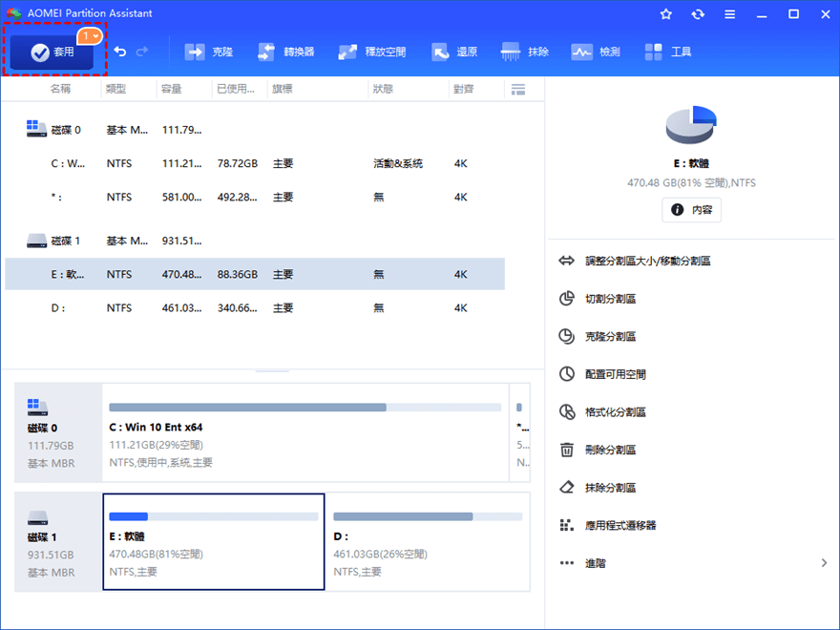Viewport: 840px width, 630px height.
Task: Click 刪除分割區 (Delete partition) option
Action: pyautogui.click(x=610, y=450)
